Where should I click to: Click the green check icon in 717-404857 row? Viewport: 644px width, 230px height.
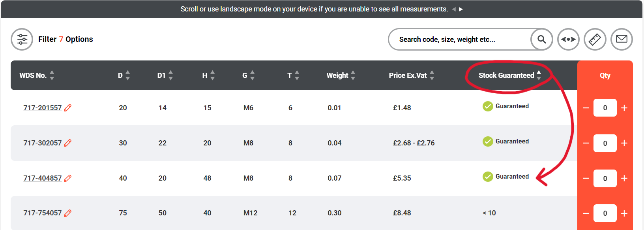(x=488, y=177)
